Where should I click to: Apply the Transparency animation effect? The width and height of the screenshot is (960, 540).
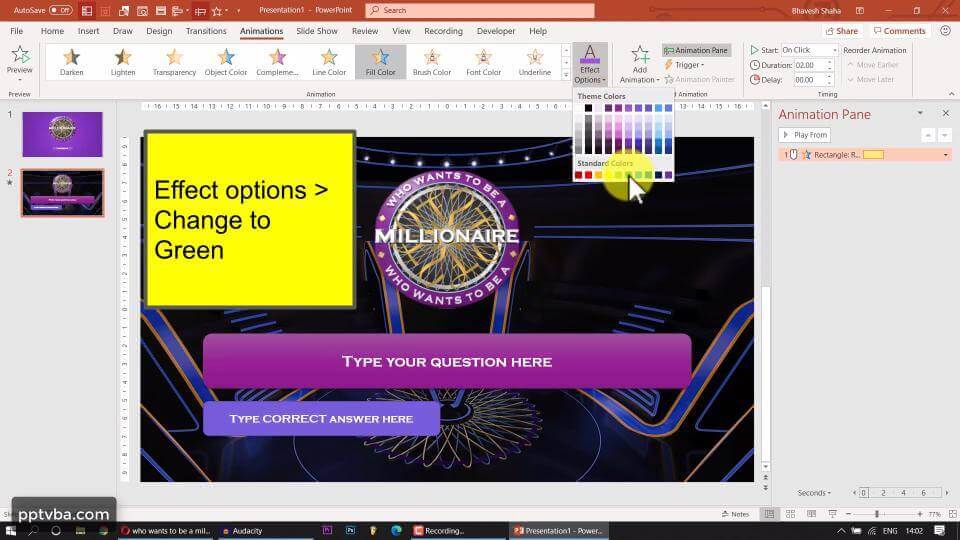coord(174,62)
